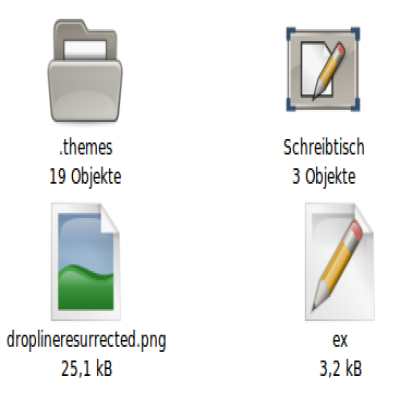Click the top-left blue corner marker of Schreibtisch icon
This screenshot has width=400, height=400.
pos(291,33)
